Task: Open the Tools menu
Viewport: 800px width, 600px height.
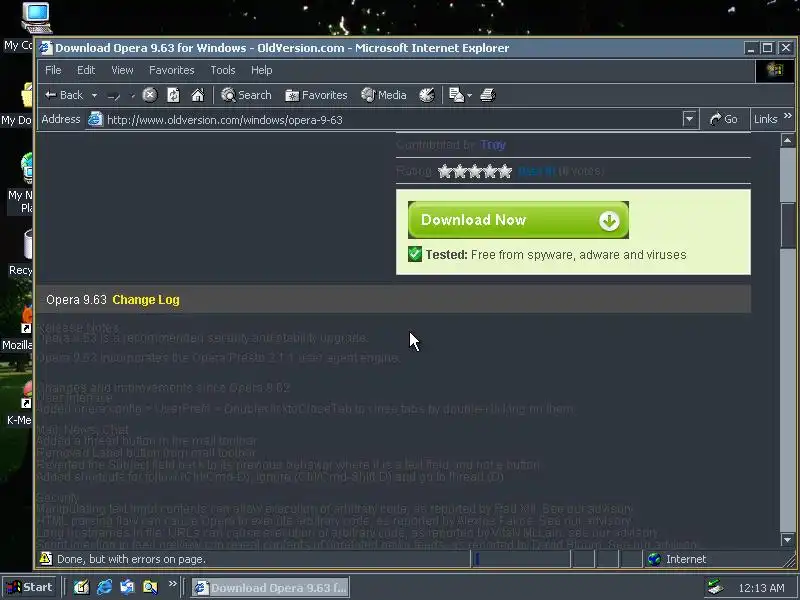Action: tap(223, 70)
